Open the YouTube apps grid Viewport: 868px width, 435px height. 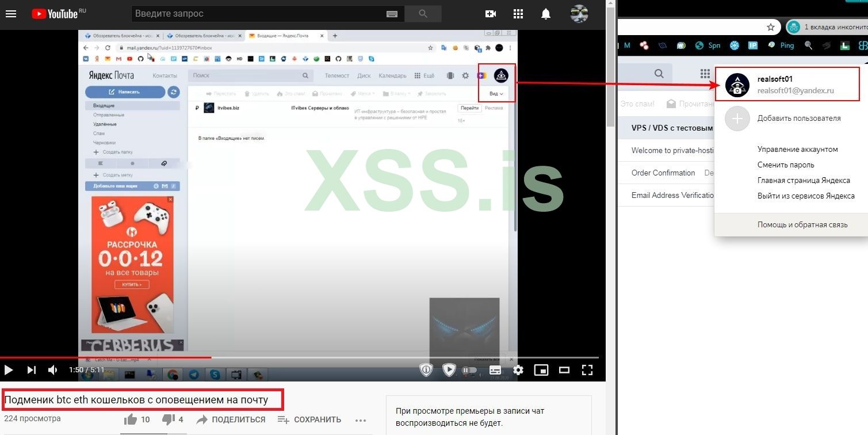pos(518,14)
